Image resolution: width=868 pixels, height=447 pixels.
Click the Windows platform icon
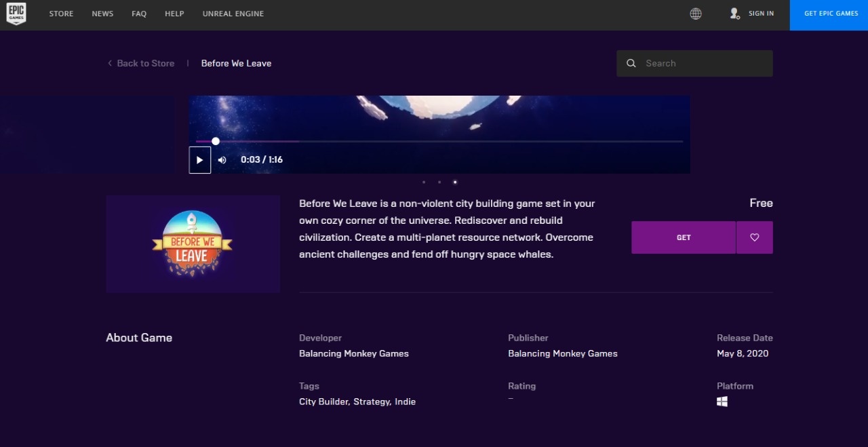722,402
